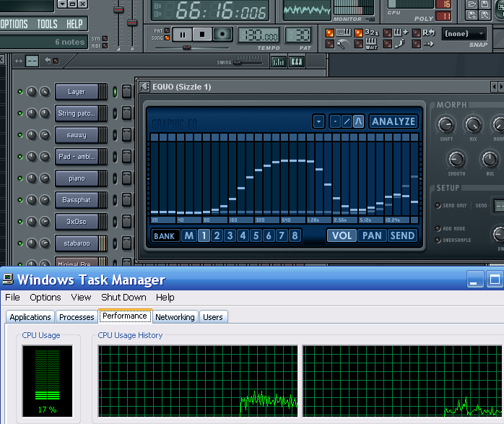Select the 3xOsc channel
Screen dimensions: 504x424
point(77,222)
